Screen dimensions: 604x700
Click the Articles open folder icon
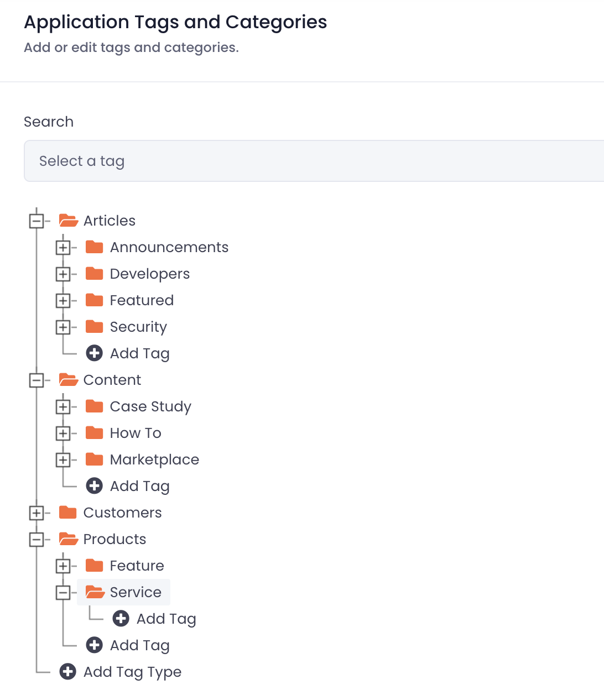coord(69,221)
